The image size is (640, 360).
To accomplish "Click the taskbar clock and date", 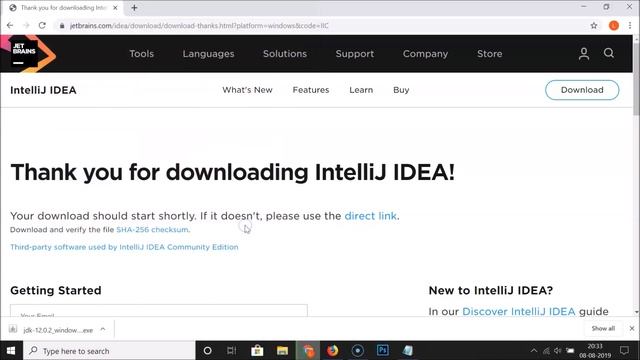I will [x=595, y=351].
